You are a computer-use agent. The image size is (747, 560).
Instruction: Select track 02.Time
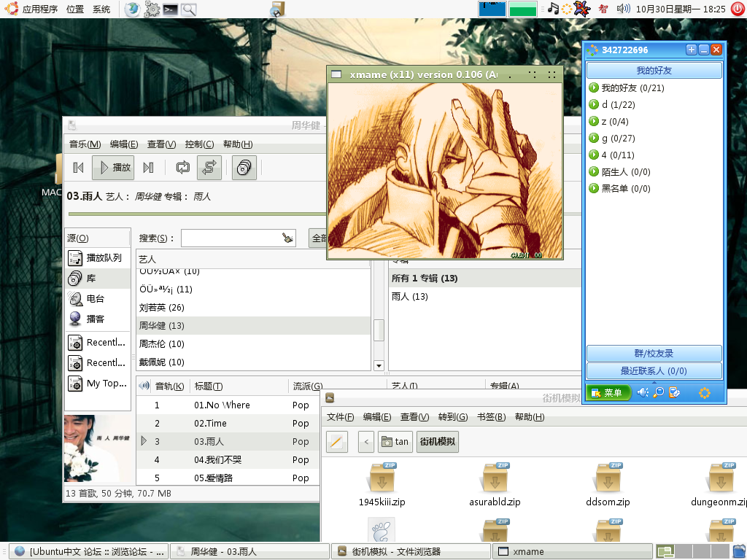pyautogui.click(x=228, y=424)
